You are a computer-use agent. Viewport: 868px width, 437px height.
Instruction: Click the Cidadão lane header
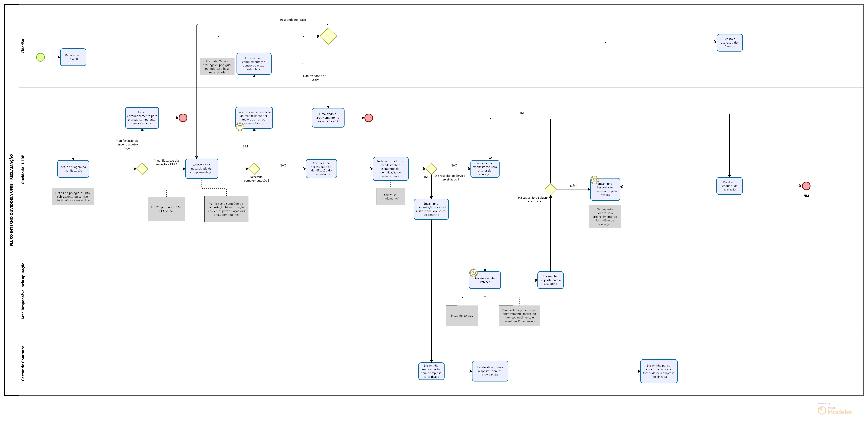click(23, 46)
